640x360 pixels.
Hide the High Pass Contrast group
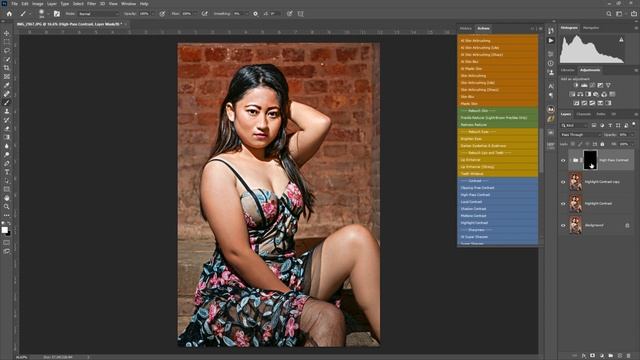(563, 160)
